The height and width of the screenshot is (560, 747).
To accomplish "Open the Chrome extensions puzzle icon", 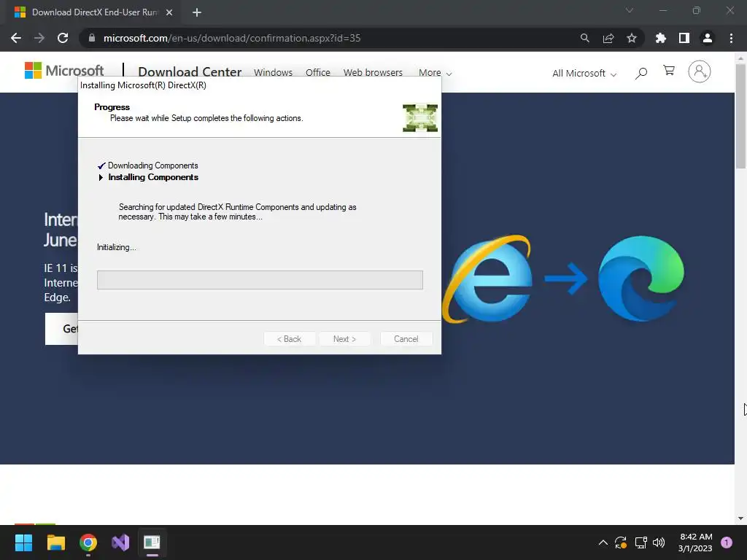I will tap(661, 38).
